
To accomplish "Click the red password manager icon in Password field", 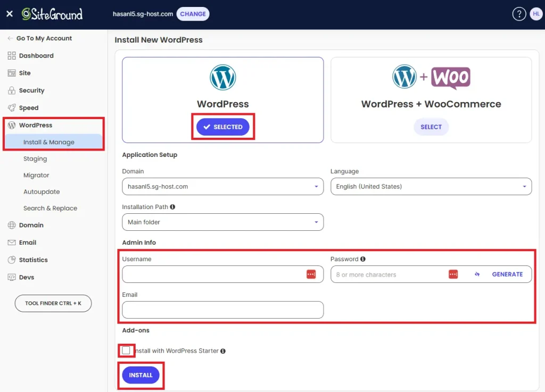I will coord(453,274).
